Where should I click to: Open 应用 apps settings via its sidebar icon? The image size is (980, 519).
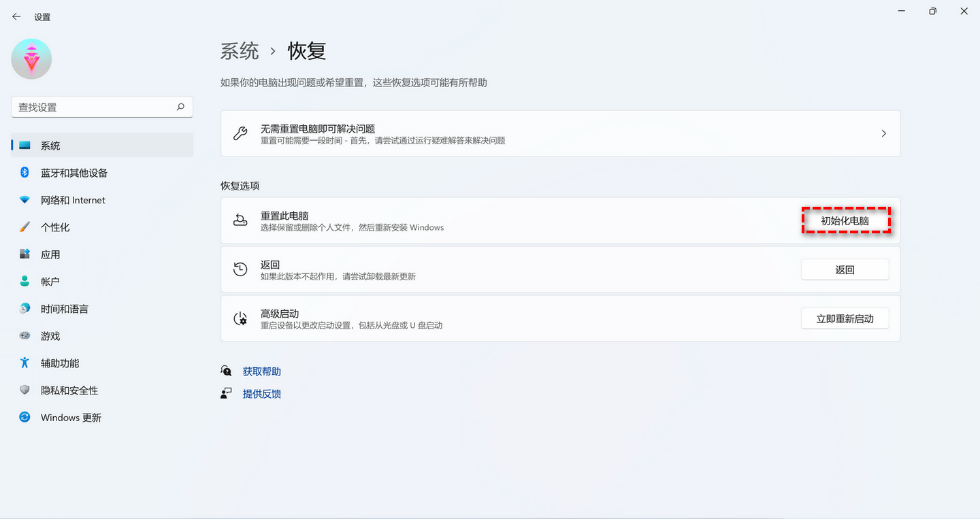tap(24, 254)
